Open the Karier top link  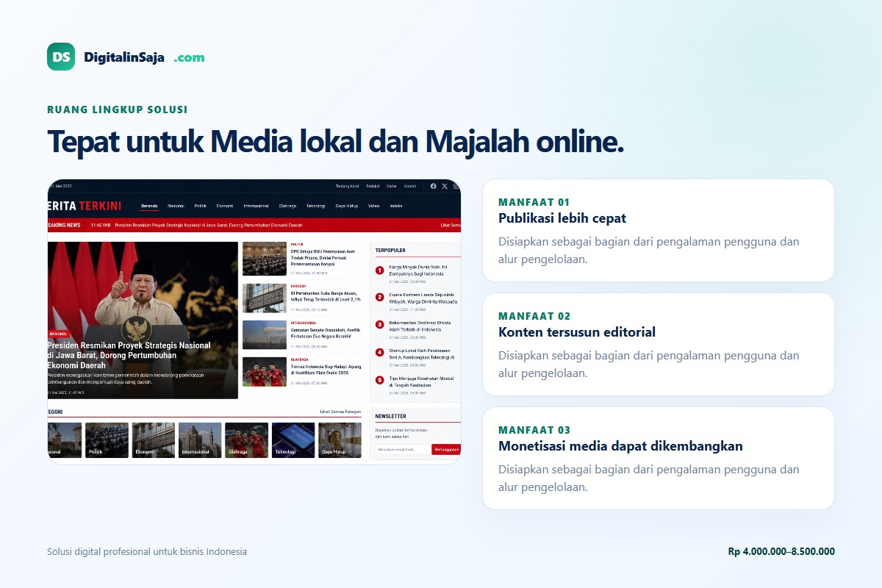(392, 186)
